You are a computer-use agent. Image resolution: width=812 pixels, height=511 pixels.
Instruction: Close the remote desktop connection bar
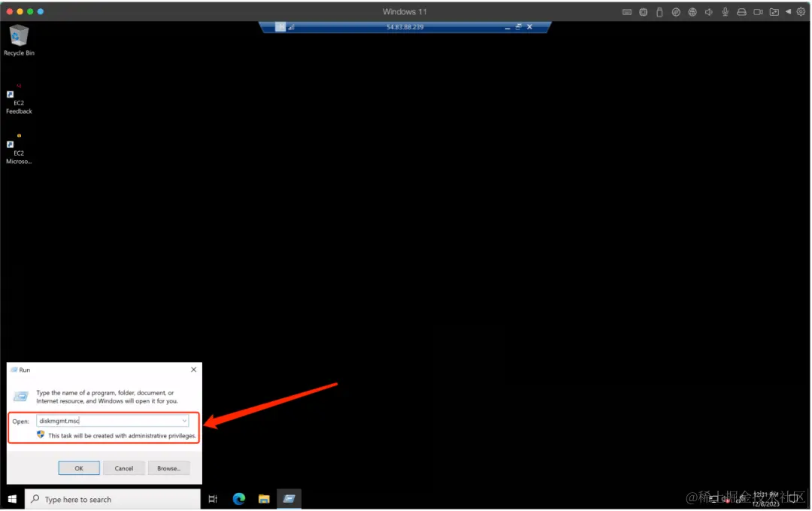pyautogui.click(x=530, y=27)
